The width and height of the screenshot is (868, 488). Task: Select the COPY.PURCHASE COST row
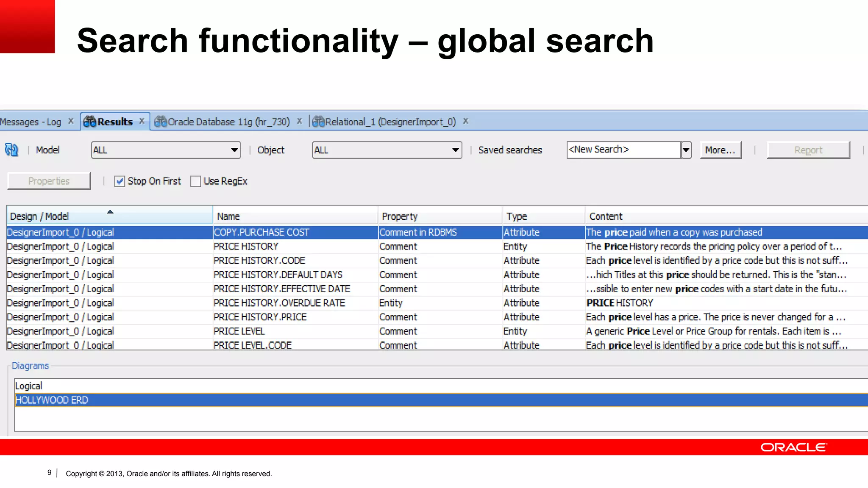tap(437, 232)
